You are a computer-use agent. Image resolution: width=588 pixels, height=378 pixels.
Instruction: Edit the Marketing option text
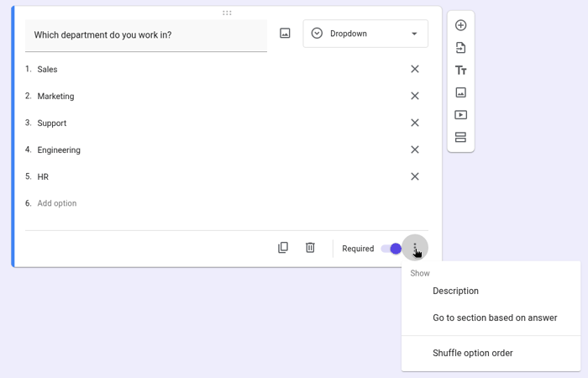coord(55,97)
